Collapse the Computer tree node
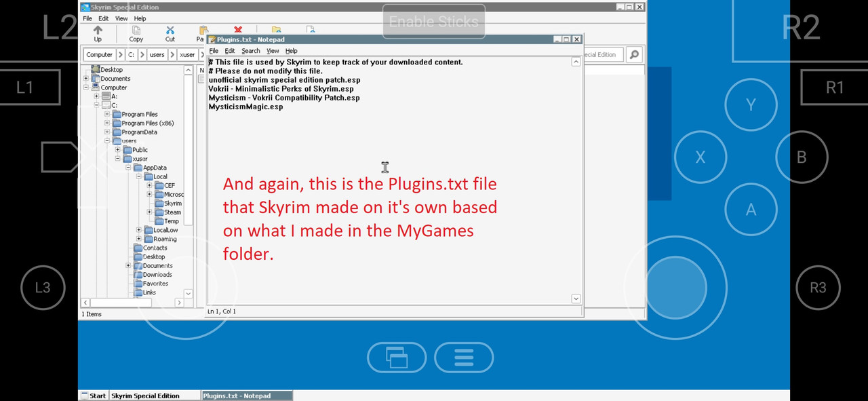868x401 pixels. point(86,88)
